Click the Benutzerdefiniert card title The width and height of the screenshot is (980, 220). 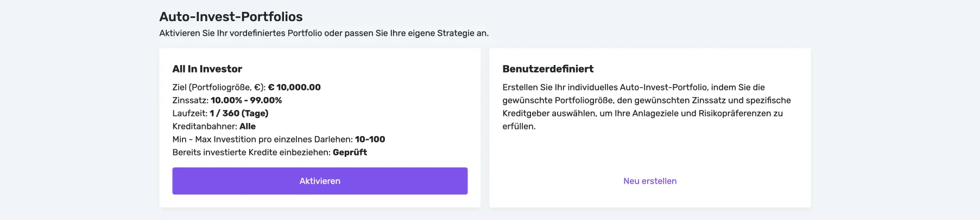pos(548,69)
